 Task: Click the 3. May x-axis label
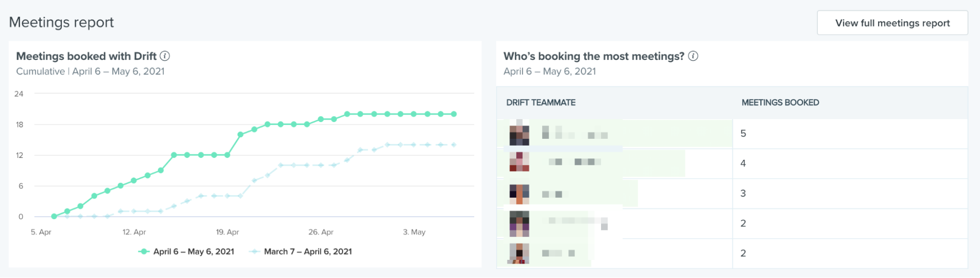point(414,232)
